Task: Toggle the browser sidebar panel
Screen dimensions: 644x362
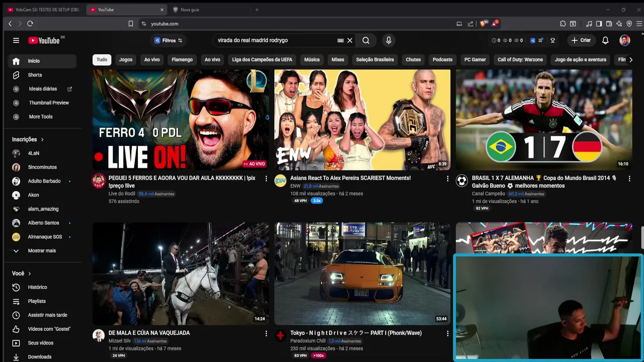Action: coord(599,24)
